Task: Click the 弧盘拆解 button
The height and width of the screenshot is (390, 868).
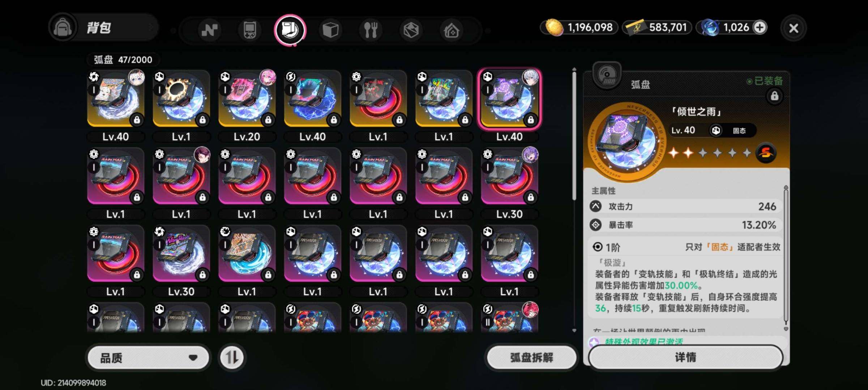Action: (x=531, y=357)
